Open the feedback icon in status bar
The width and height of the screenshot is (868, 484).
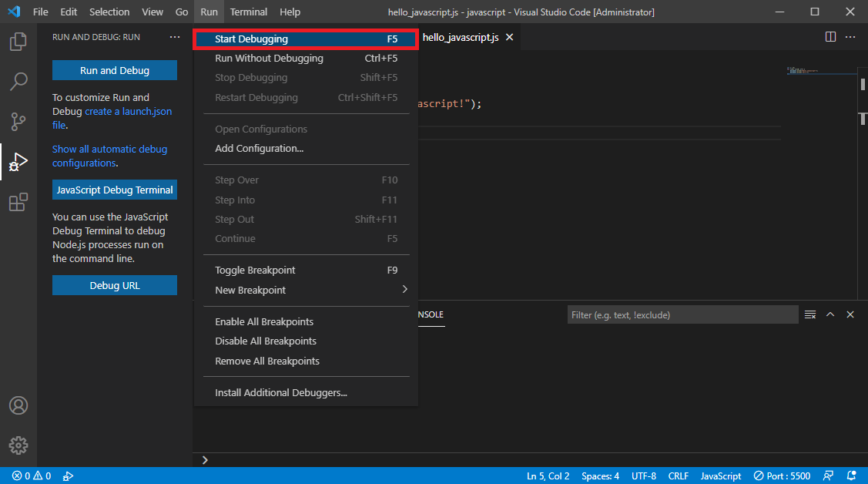coord(828,476)
